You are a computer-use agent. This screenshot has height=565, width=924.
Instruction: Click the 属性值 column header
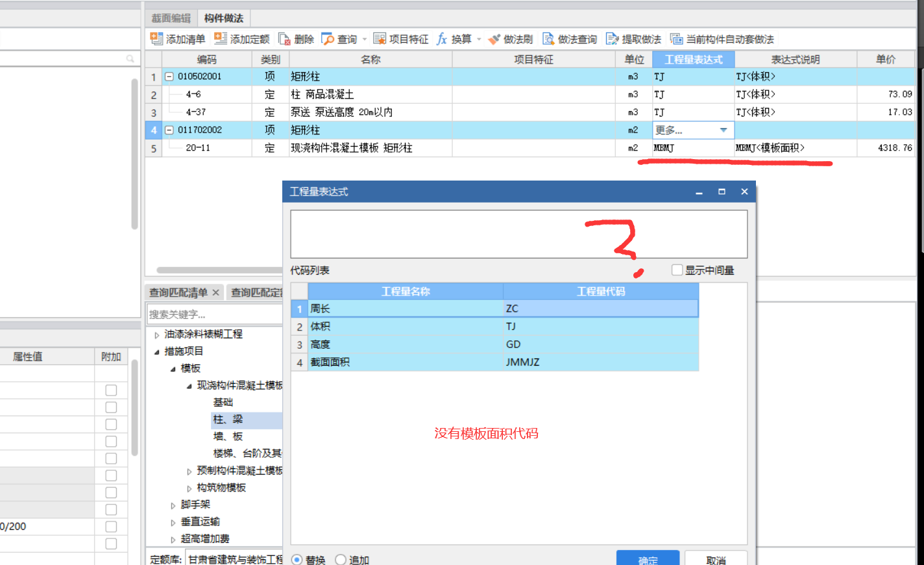click(x=47, y=357)
